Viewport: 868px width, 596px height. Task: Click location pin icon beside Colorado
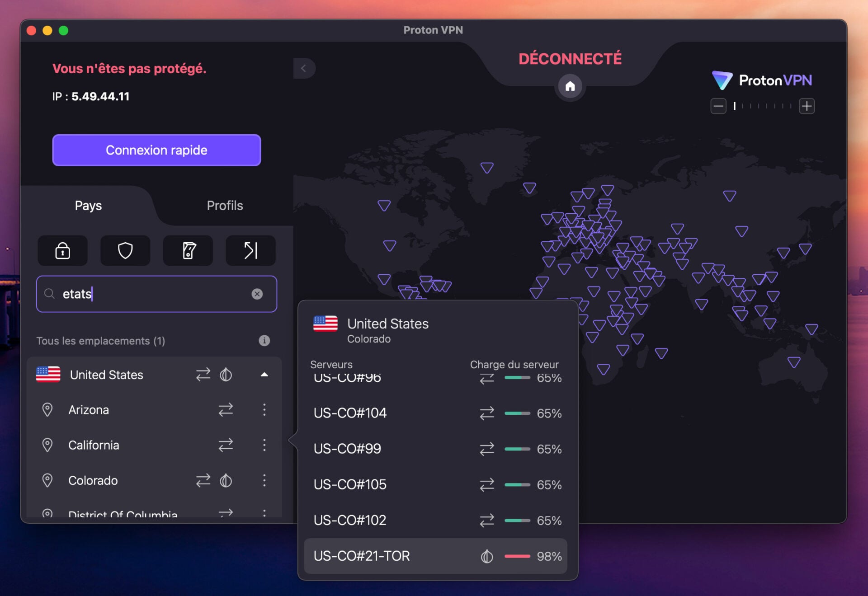(x=47, y=480)
